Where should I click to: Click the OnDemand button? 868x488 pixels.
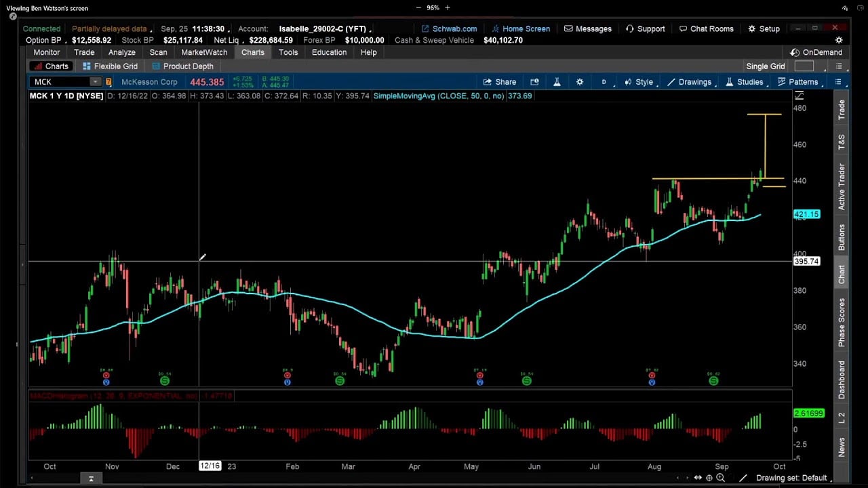(816, 52)
